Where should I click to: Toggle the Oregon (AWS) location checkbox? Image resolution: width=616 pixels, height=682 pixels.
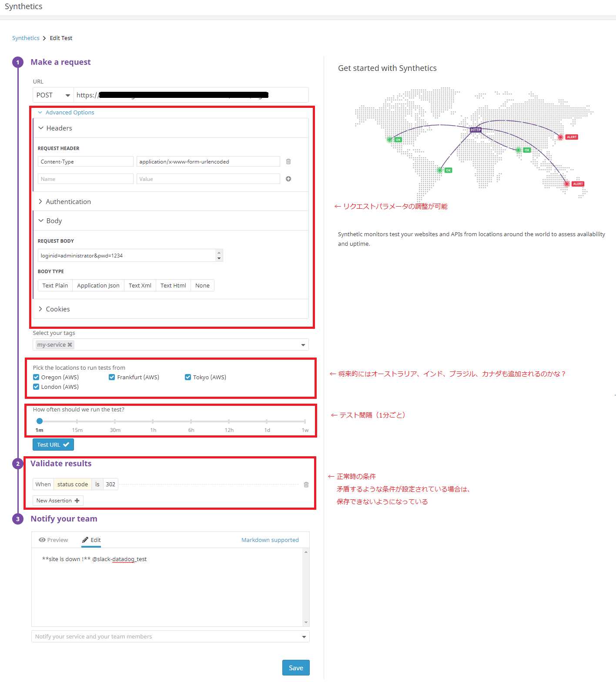tap(36, 377)
